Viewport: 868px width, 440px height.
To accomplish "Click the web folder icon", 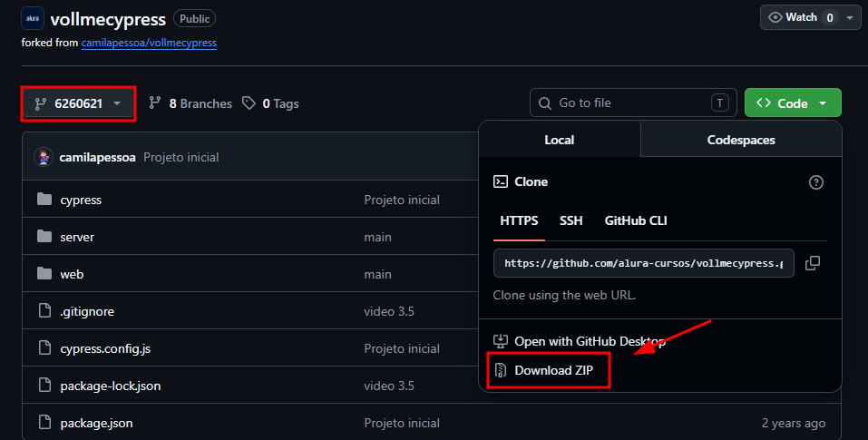I will [x=44, y=273].
